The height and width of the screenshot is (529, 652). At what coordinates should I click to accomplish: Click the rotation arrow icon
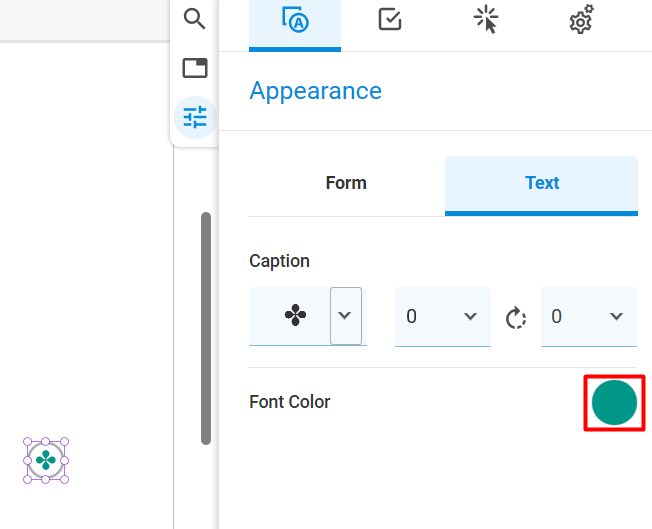pos(516,318)
